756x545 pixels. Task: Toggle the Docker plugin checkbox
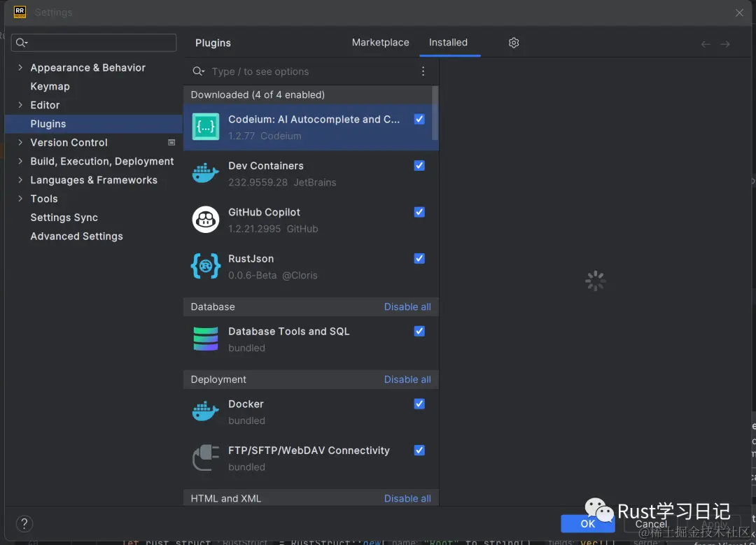[x=419, y=404]
